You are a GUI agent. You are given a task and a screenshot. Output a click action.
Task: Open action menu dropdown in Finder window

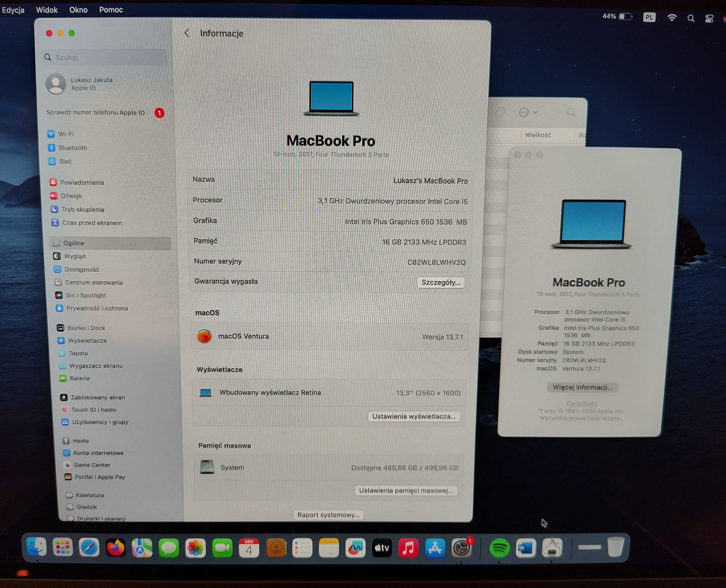[x=528, y=112]
